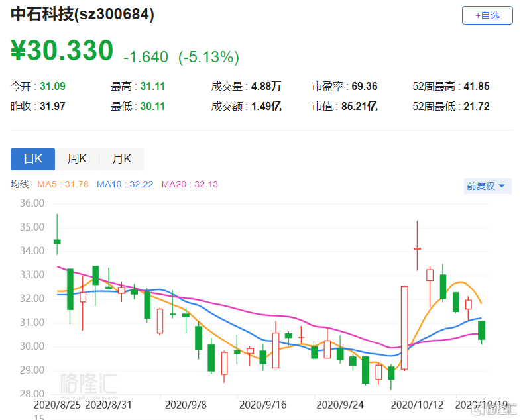521x420 pixels.
Task: Click the 36.00 price axis label
Action: point(32,203)
